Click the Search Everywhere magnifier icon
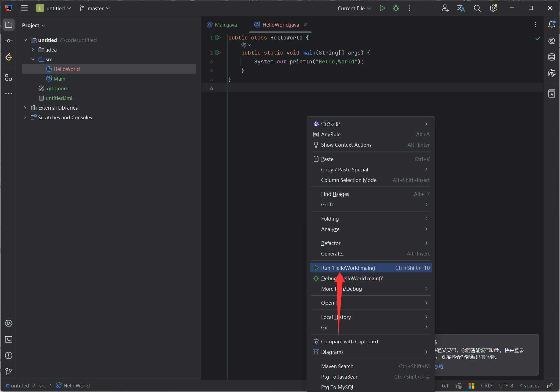 click(477, 8)
